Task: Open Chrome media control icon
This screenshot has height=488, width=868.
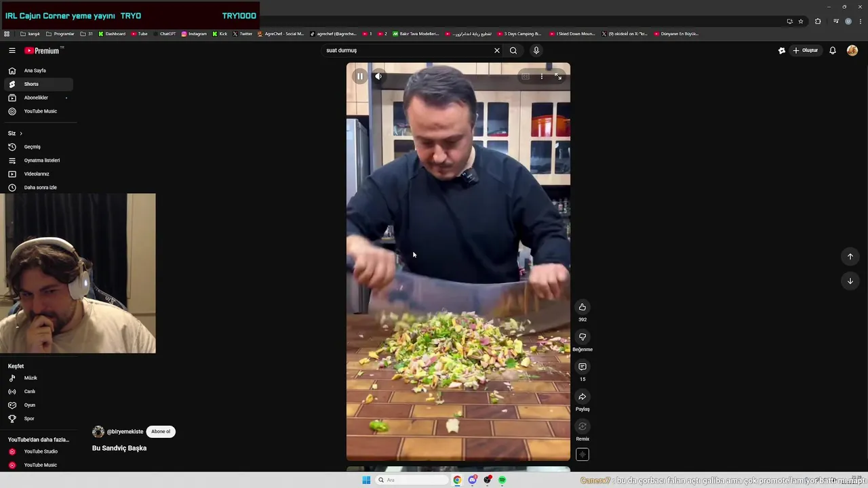Action: (835, 21)
